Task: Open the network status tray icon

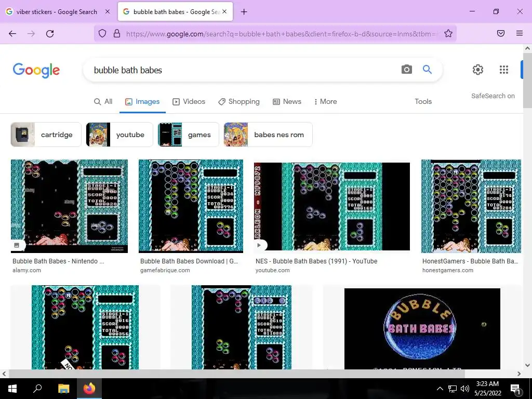Action: [x=453, y=389]
